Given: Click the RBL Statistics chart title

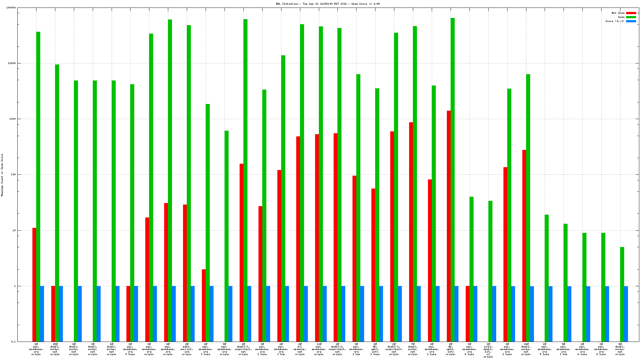Looking at the screenshot, I should [327, 4].
